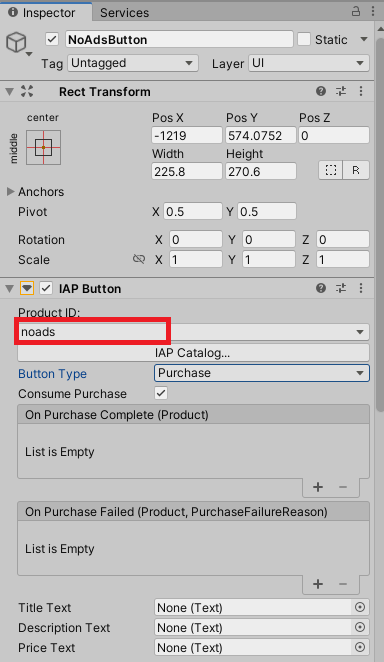Open the Inspector panel options menu
This screenshot has width=384, height=662.
pyautogui.click(x=373, y=11)
